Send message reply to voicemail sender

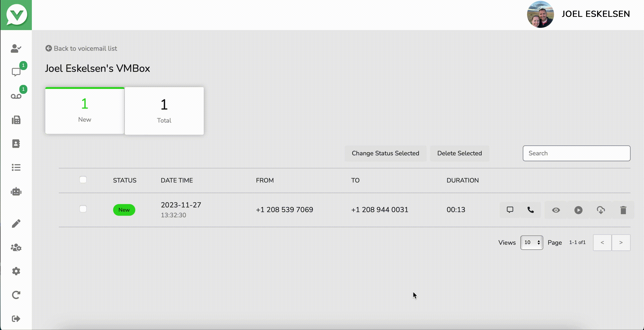point(510,210)
